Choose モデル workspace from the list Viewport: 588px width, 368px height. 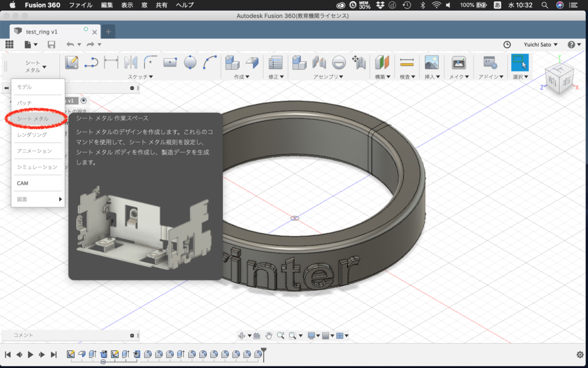click(x=38, y=87)
